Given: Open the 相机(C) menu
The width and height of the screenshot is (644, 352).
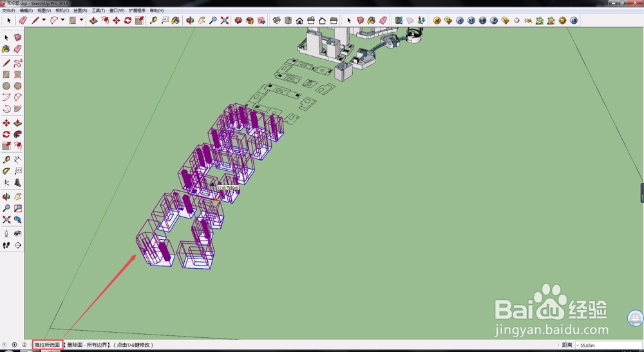Looking at the screenshot, I should 62,10.
